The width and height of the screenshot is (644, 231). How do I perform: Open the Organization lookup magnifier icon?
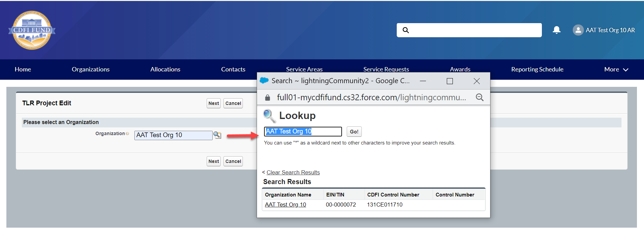pyautogui.click(x=217, y=135)
